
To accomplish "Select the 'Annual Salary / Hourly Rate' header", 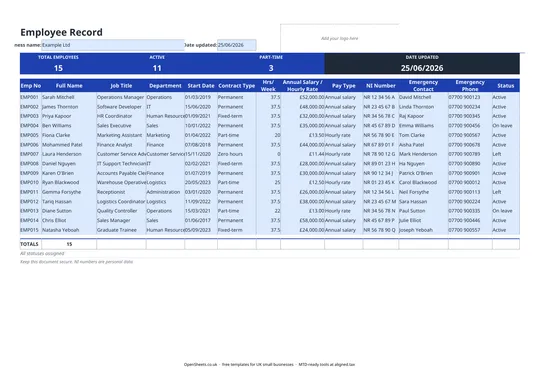I will tap(302, 86).
